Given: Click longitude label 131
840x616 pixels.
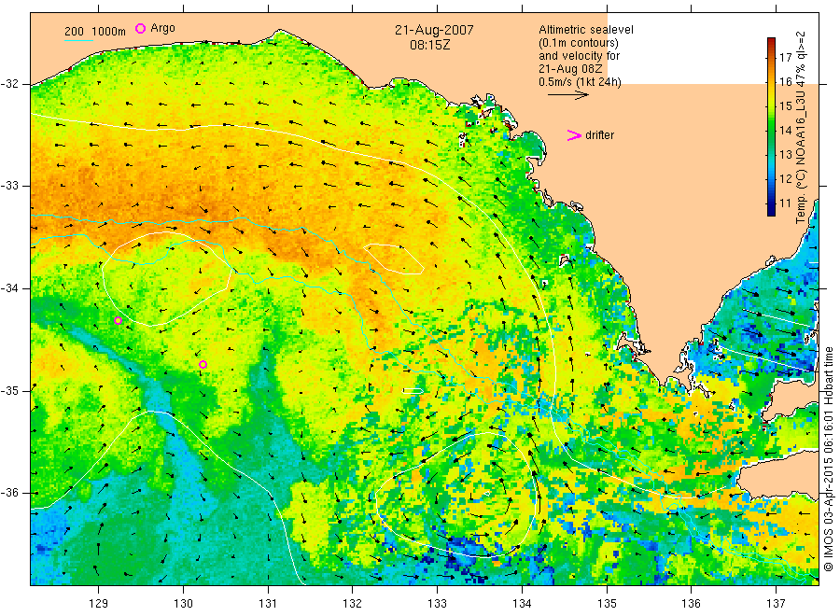Looking at the screenshot, I should pos(268,604).
